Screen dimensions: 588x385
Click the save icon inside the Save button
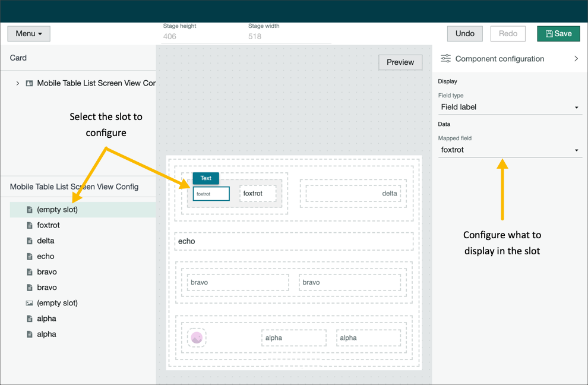[x=549, y=33]
